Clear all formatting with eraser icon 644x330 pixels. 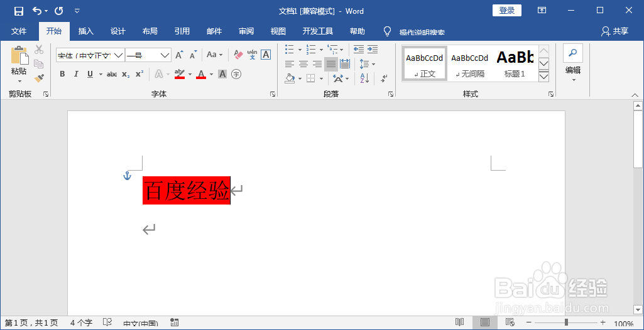click(x=239, y=55)
